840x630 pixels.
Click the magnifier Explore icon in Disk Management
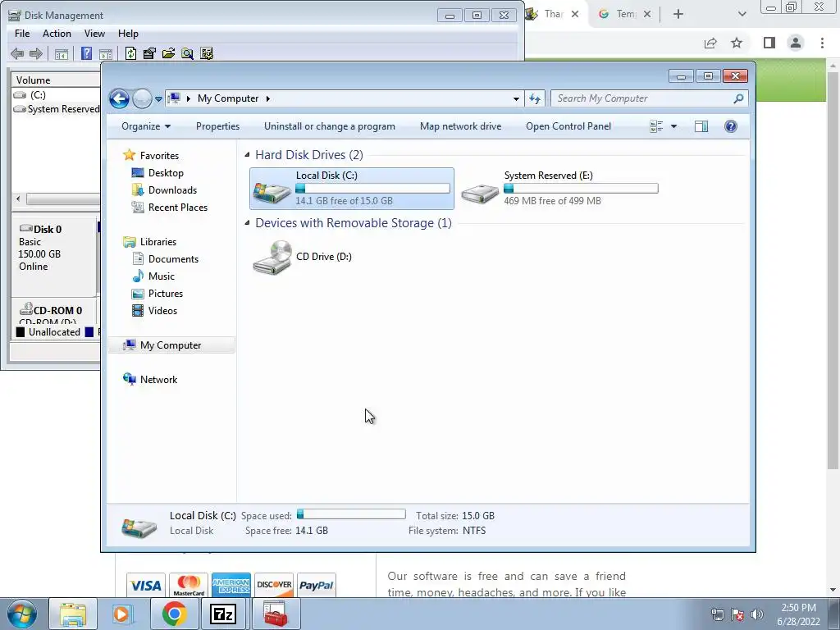pyautogui.click(x=188, y=53)
